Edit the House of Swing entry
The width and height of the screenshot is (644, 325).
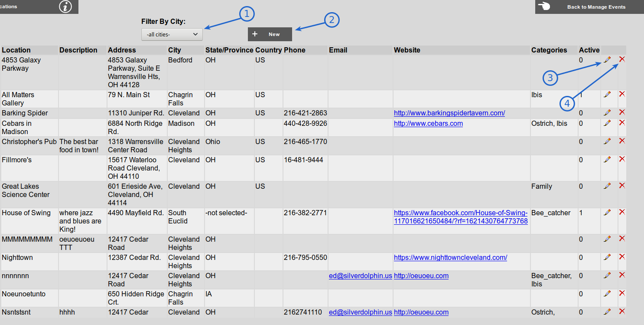pyautogui.click(x=607, y=212)
